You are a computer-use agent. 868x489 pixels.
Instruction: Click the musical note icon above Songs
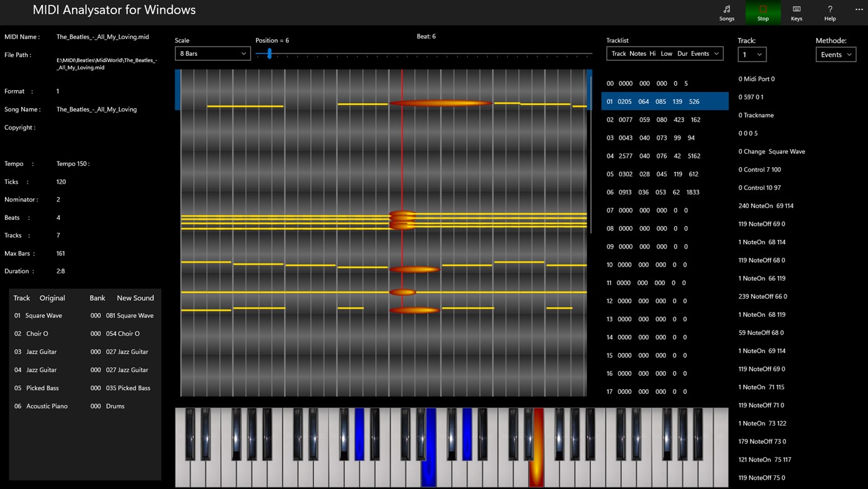click(726, 9)
